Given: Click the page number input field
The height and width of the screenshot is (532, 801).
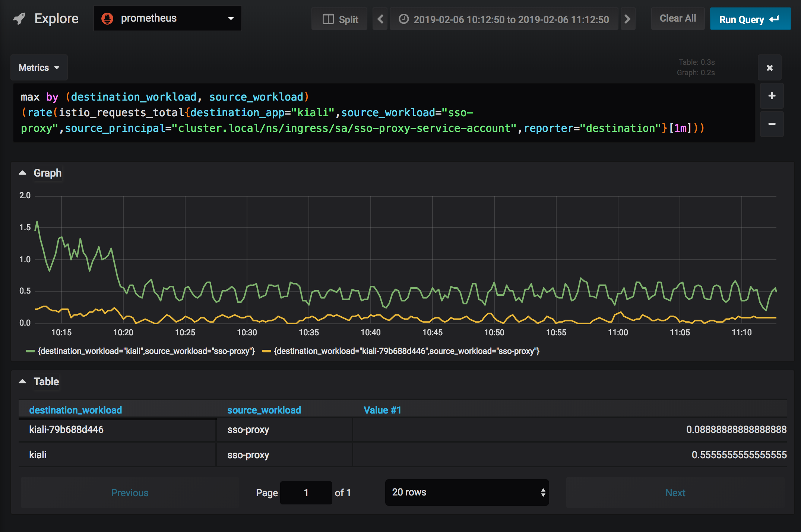Looking at the screenshot, I should (x=306, y=493).
